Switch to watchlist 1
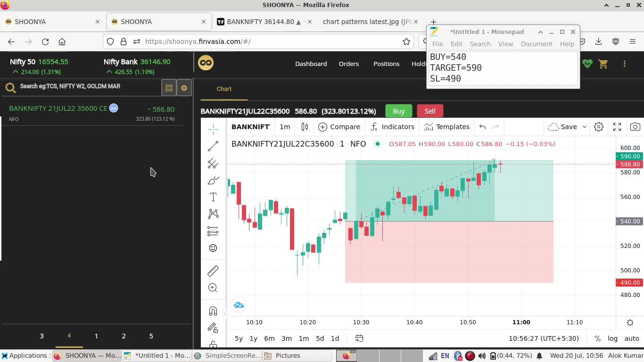Image resolution: width=644 pixels, height=362 pixels. pyautogui.click(x=96, y=336)
